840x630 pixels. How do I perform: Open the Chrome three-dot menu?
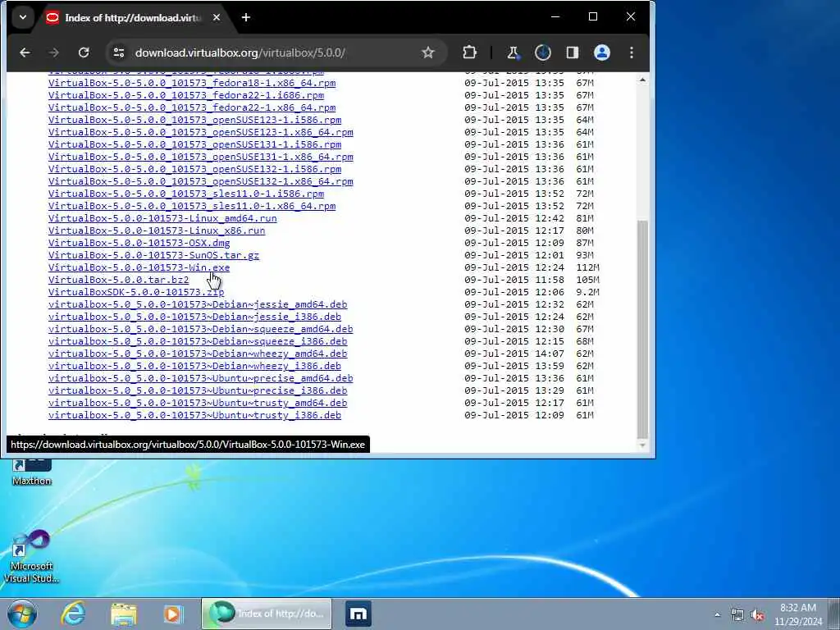pos(632,52)
